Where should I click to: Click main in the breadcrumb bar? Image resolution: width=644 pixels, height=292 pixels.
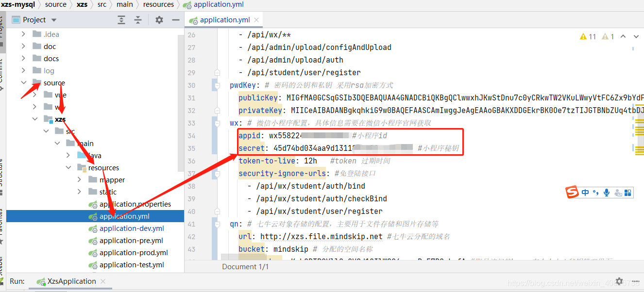tap(125, 4)
